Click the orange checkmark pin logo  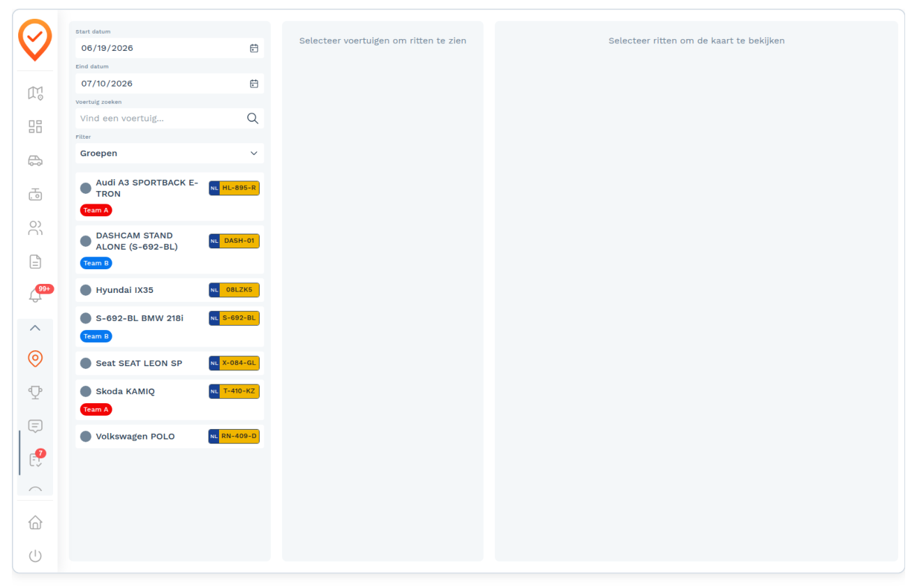coord(35,40)
